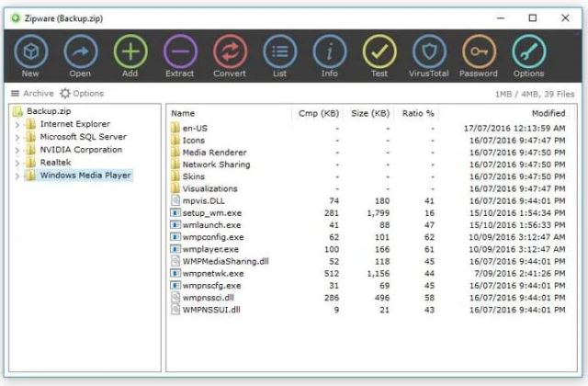View archive details via the Info icon

click(330, 56)
